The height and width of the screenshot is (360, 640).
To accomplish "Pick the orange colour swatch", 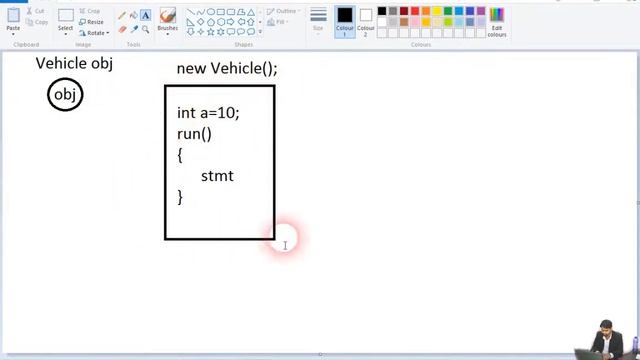I will coord(426,11).
